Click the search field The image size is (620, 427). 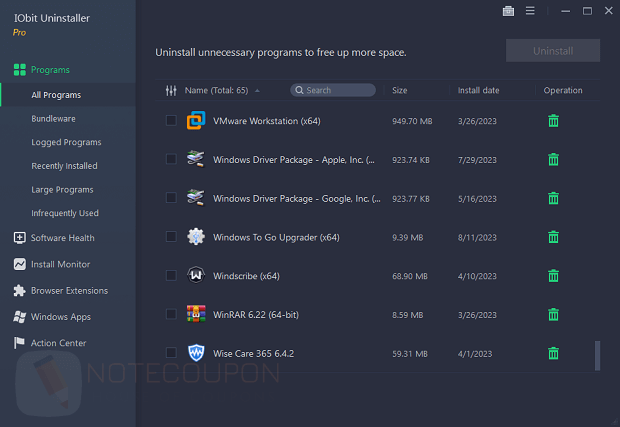333,90
